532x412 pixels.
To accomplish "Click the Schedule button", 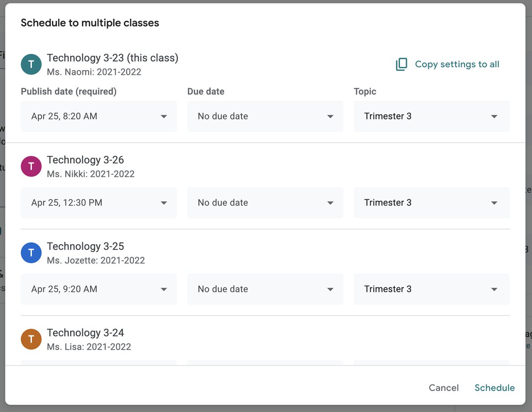I will [x=494, y=388].
